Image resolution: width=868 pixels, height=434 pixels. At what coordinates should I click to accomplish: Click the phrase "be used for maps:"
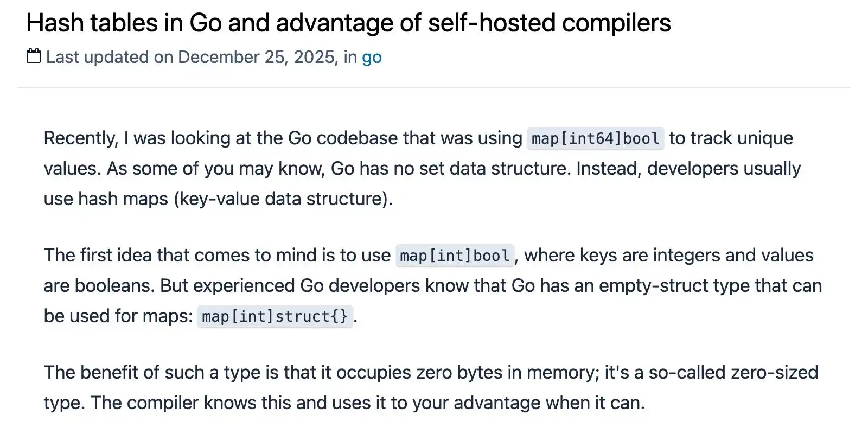click(118, 316)
